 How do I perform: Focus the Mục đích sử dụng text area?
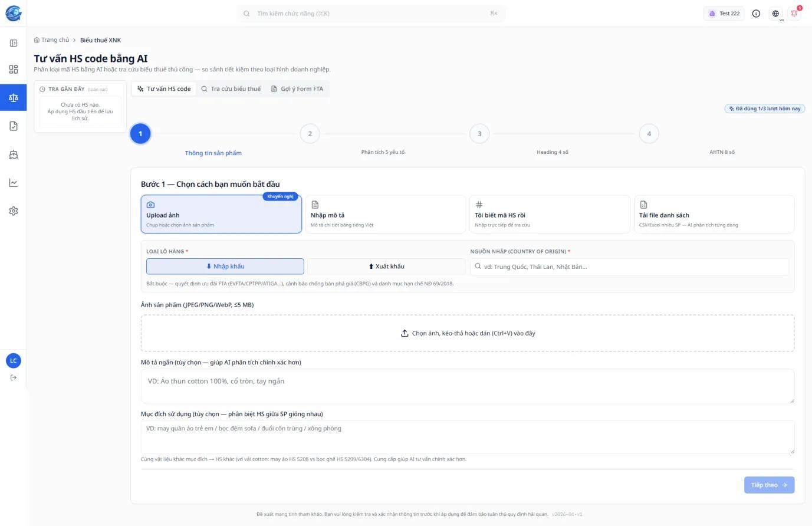pos(468,437)
